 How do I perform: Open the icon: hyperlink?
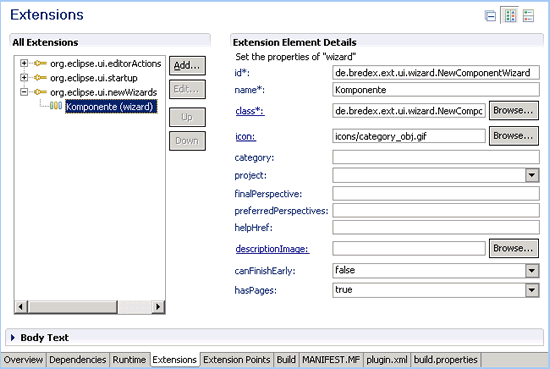[246, 136]
